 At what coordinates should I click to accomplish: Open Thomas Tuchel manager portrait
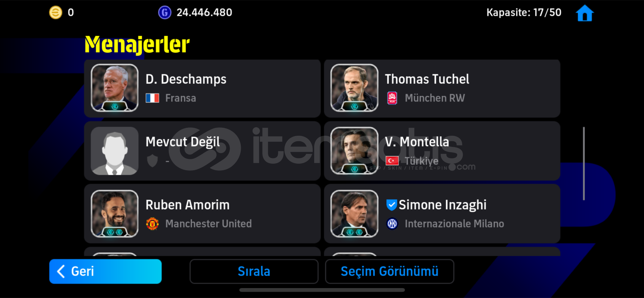coord(354,88)
